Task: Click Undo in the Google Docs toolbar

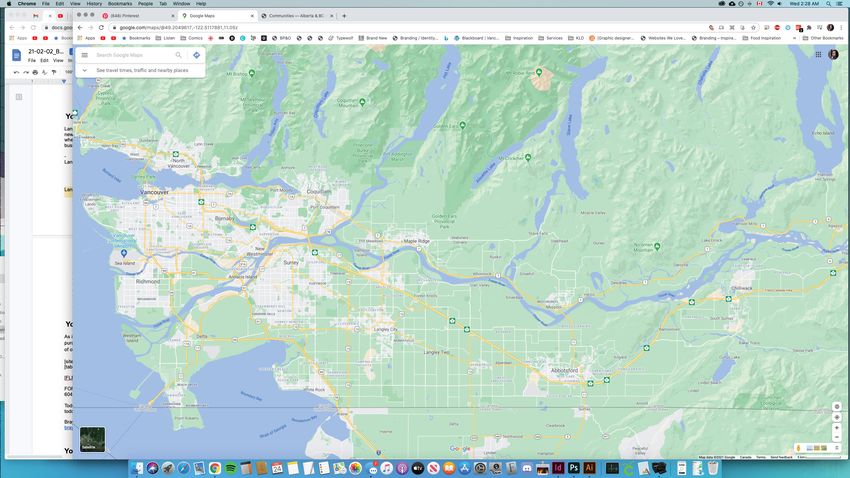Action: [16, 72]
